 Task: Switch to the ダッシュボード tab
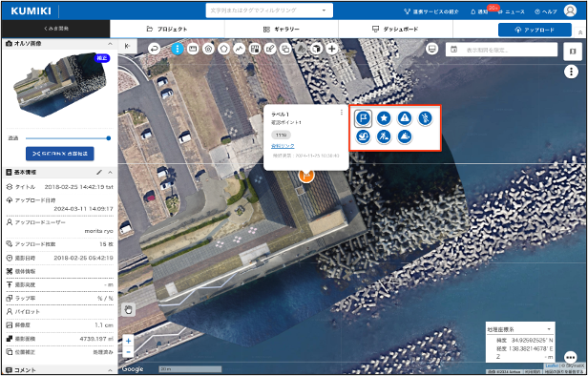(395, 29)
